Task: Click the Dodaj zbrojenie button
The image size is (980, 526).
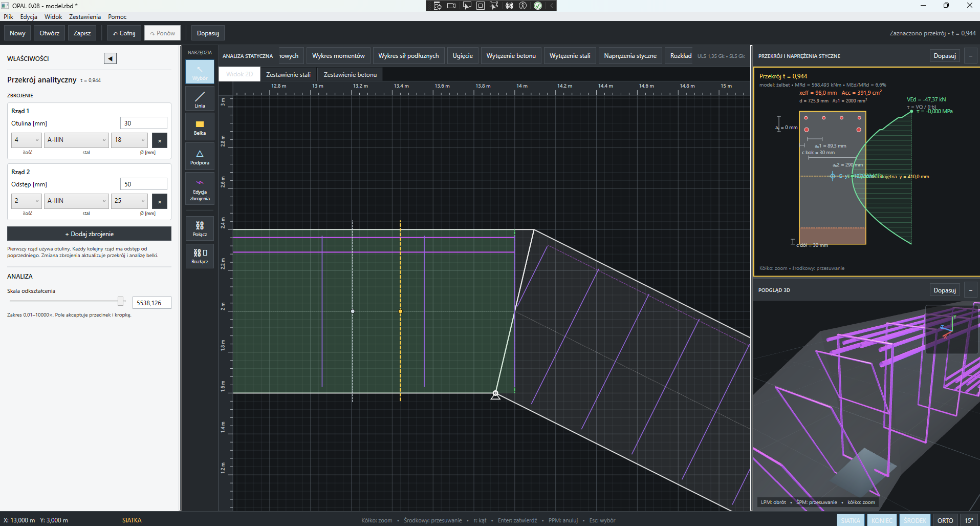Action: tap(89, 234)
